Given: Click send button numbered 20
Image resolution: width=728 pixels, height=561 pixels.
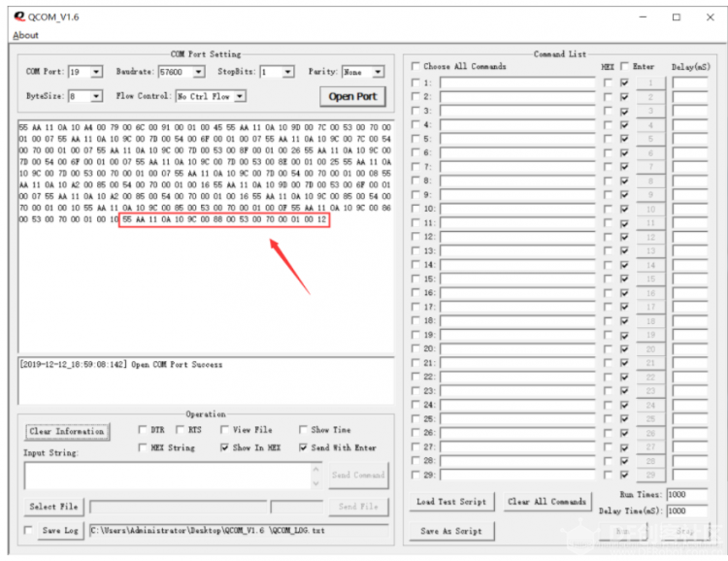Looking at the screenshot, I should 650,349.
